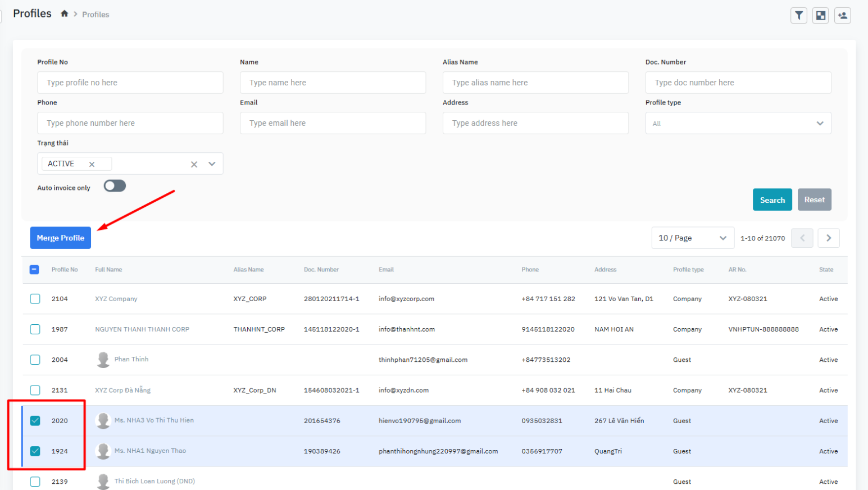Click the home breadcrumb icon

pyautogui.click(x=65, y=14)
